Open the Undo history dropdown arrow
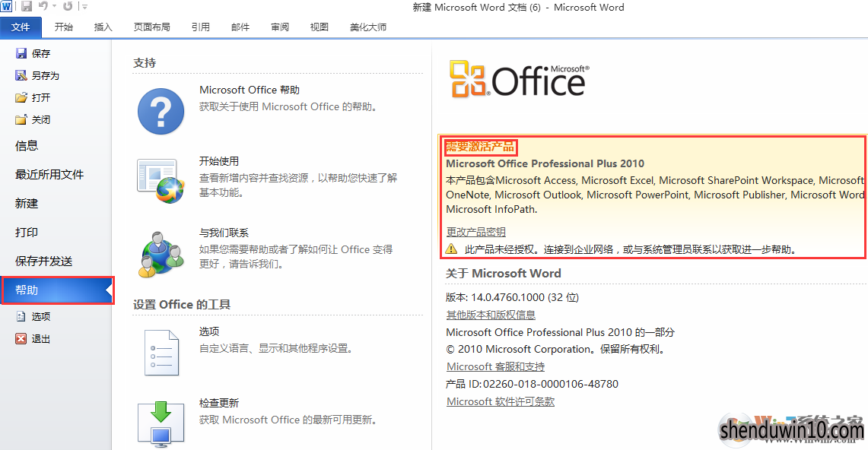 [x=54, y=7]
